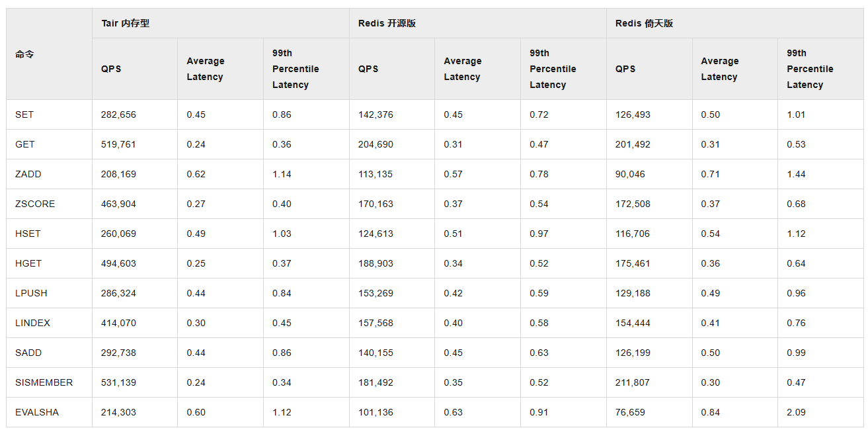Click the SISMEMBER row label
The height and width of the screenshot is (432, 868).
click(44, 382)
